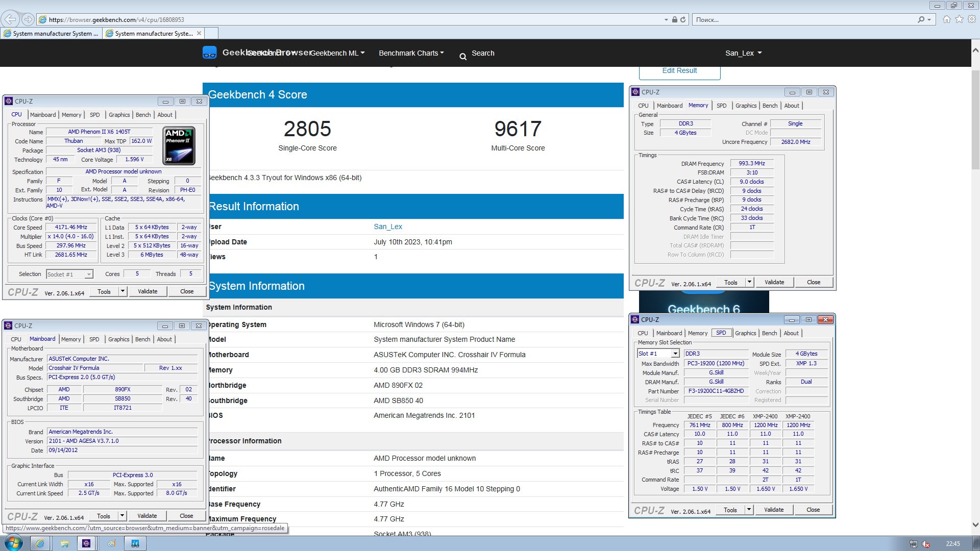The height and width of the screenshot is (551, 980).
Task: Click Validate in the Memory window
Action: [x=774, y=282]
